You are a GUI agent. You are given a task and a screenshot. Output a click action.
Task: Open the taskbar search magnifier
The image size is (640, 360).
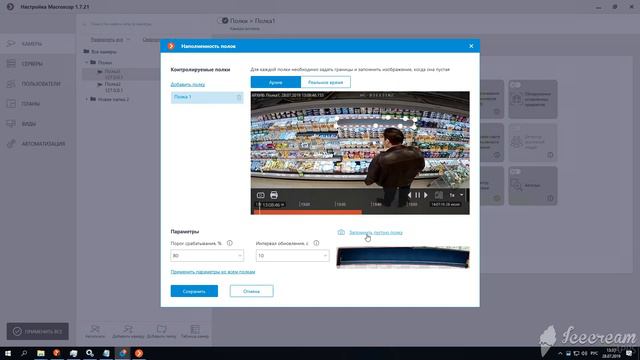click(24, 353)
